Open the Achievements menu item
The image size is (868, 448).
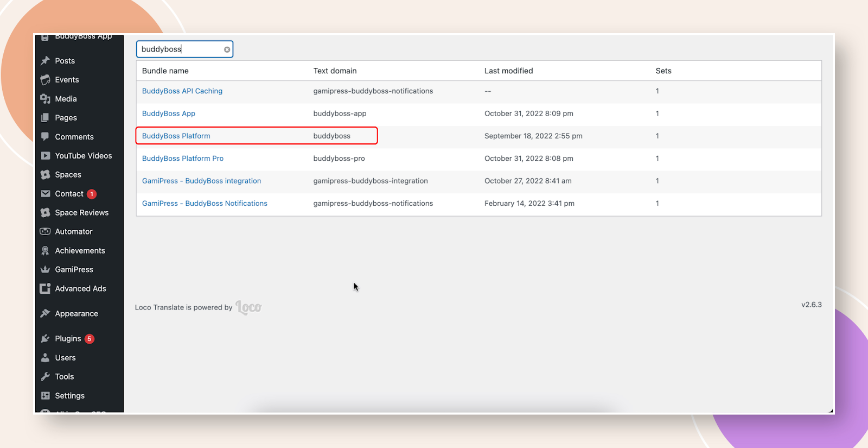coord(79,250)
